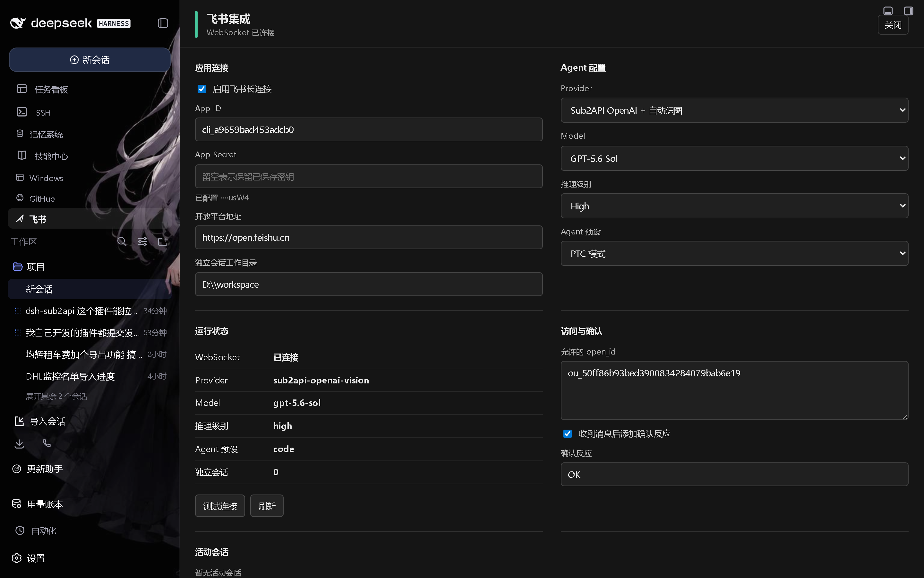This screenshot has height=578, width=924.
Task: Toggle the right panel layout icon
Action: pyautogui.click(x=909, y=11)
